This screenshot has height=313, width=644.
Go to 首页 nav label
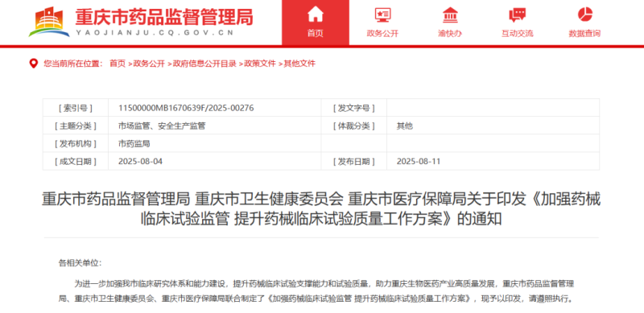pyautogui.click(x=316, y=34)
